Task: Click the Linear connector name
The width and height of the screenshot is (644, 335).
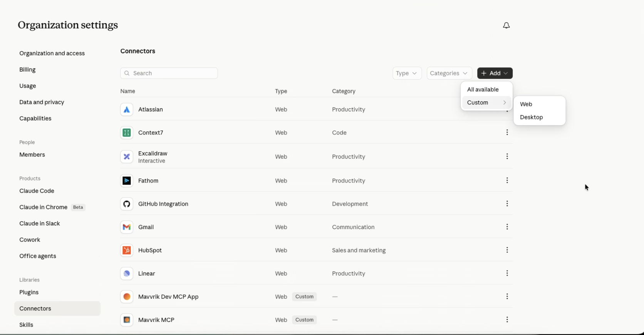Action: [x=147, y=274]
